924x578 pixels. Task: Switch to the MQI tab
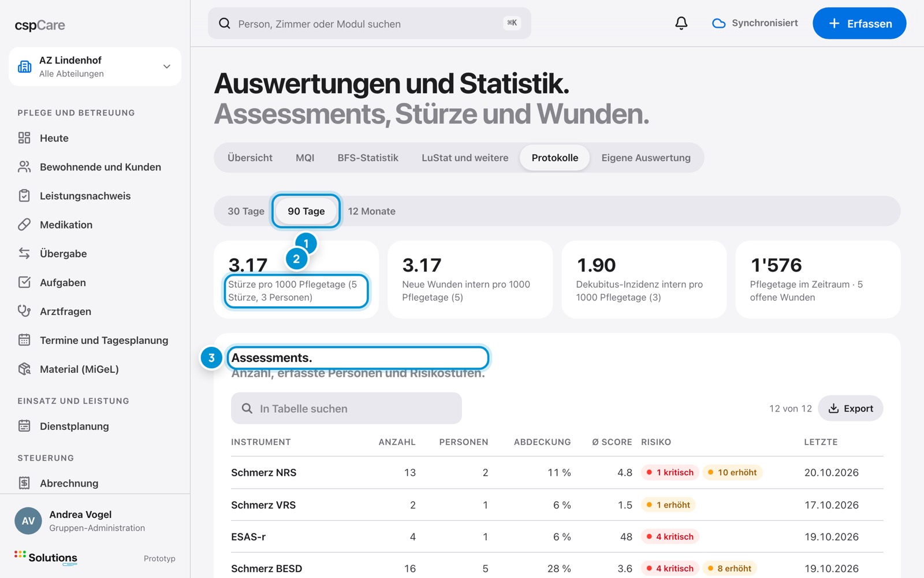(305, 158)
